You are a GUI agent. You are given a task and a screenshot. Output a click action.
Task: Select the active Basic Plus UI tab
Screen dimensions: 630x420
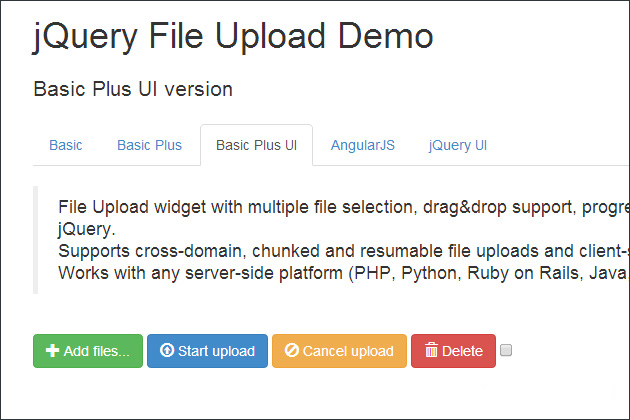[x=256, y=145]
